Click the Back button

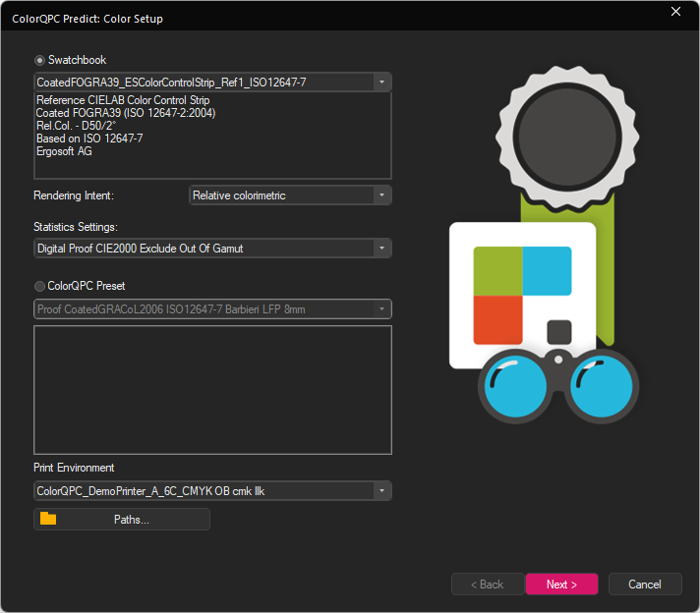[488, 584]
